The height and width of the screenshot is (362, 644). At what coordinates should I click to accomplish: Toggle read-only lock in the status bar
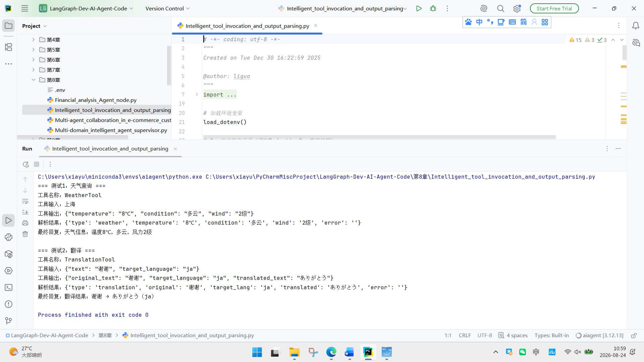click(634, 336)
